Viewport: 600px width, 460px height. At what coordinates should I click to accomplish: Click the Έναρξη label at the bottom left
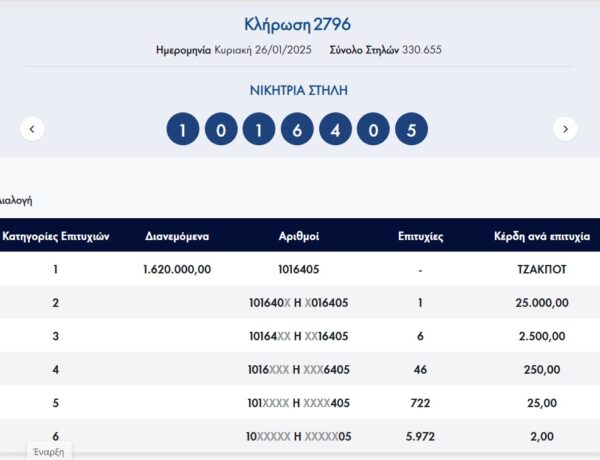pos(50,451)
